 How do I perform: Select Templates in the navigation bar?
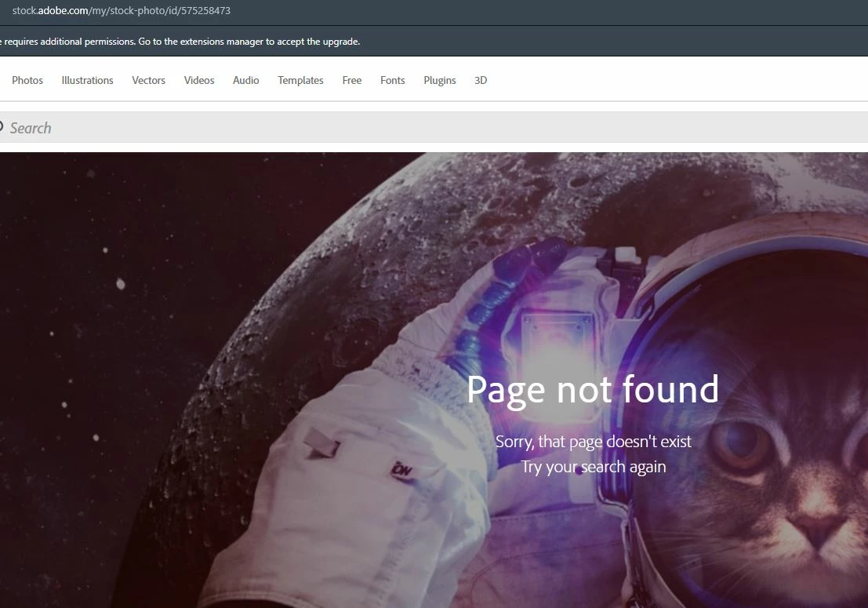coord(300,80)
